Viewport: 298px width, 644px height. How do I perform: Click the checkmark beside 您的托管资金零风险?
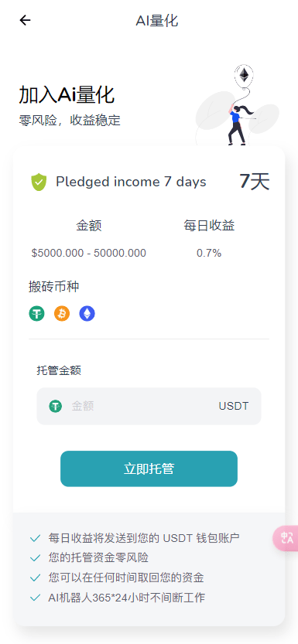pyautogui.click(x=36, y=558)
